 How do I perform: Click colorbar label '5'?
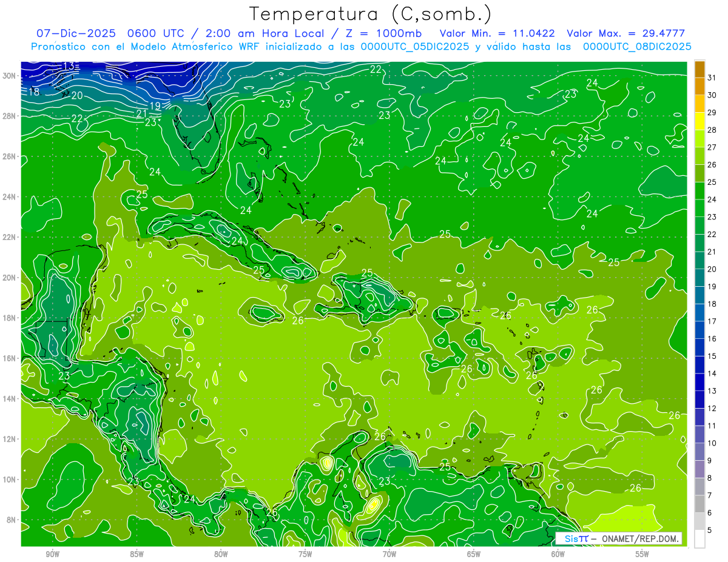pos(710,530)
